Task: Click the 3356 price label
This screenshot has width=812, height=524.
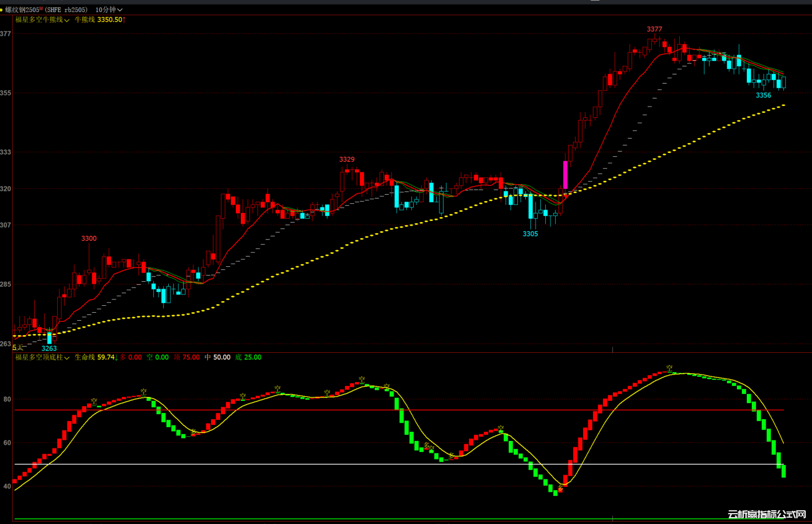Action: pyautogui.click(x=763, y=96)
